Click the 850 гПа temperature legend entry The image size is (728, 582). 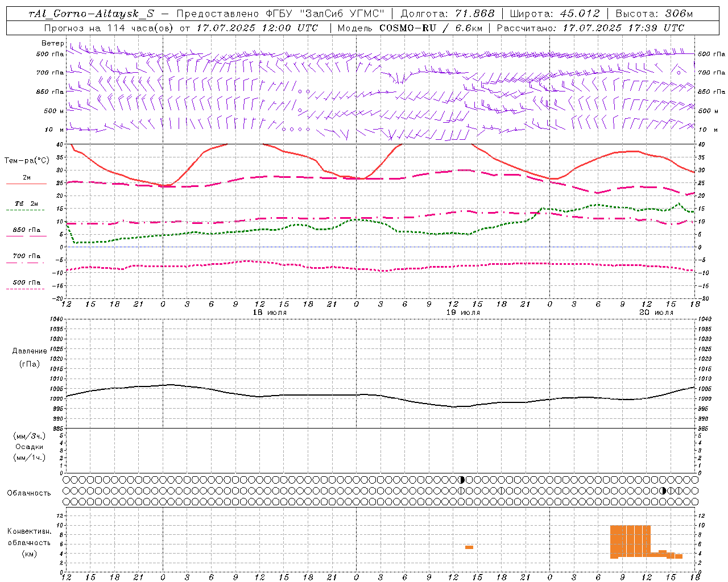tap(26, 230)
